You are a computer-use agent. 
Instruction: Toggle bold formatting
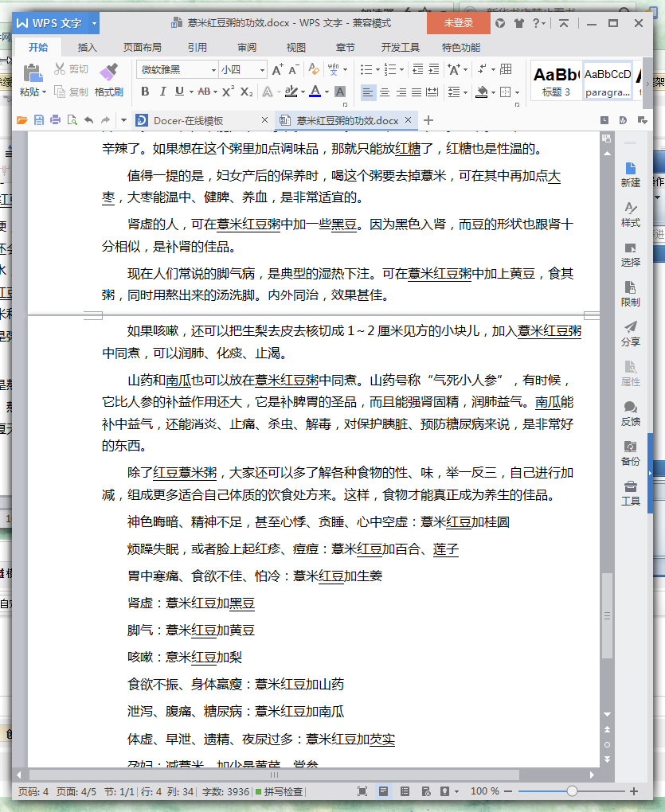(144, 92)
